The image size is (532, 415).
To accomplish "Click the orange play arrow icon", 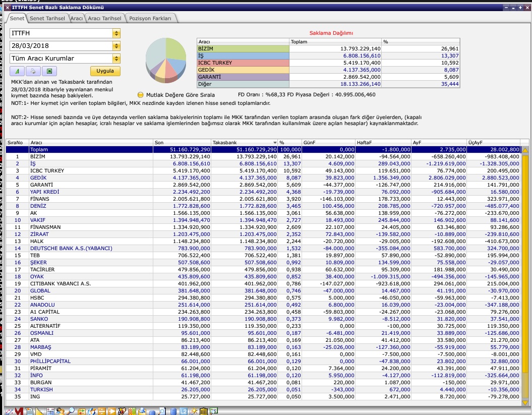I will (x=111, y=411).
